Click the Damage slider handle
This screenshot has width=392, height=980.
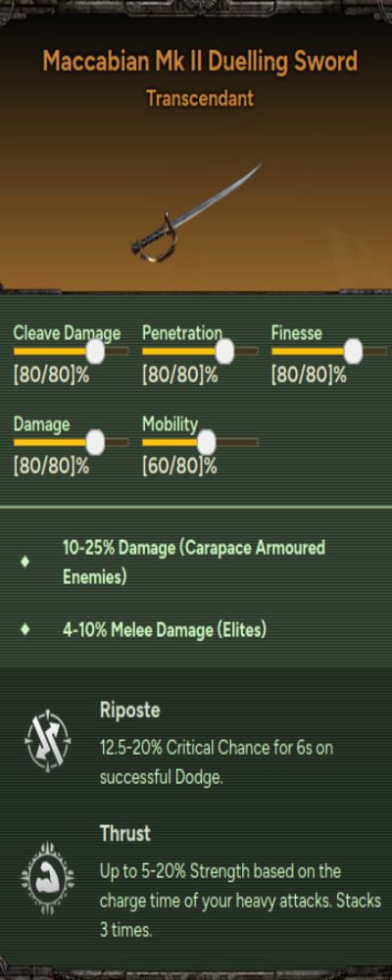(95, 443)
